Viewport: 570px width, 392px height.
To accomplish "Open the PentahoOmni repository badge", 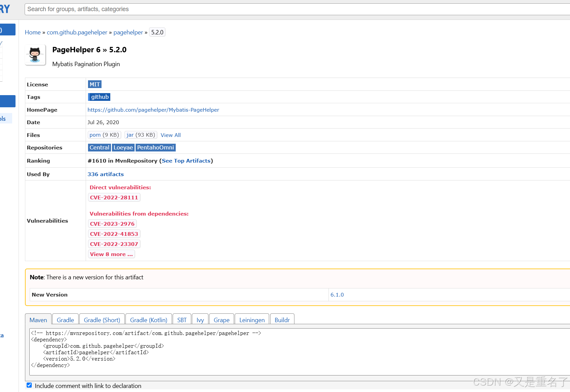I will pyautogui.click(x=155, y=147).
